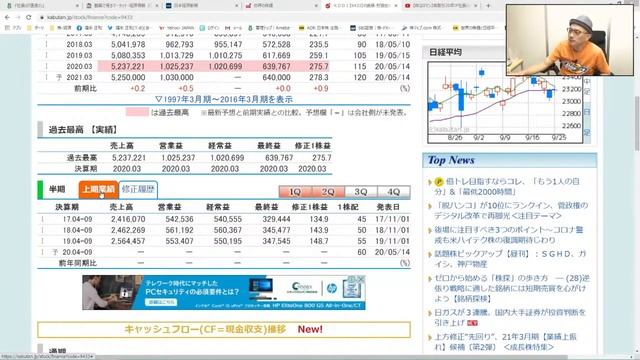
Task: Open the Apps shortcut in bookmarks bar
Action: pos(13,28)
